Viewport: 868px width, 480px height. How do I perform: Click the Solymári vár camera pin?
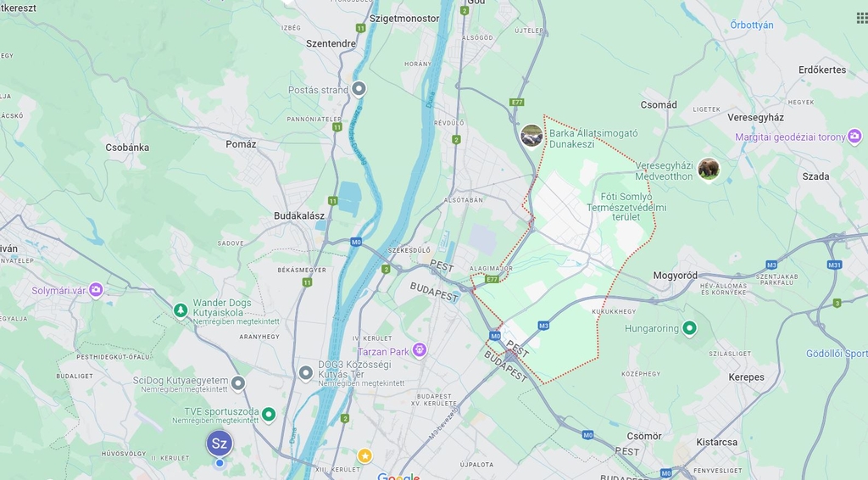96,289
